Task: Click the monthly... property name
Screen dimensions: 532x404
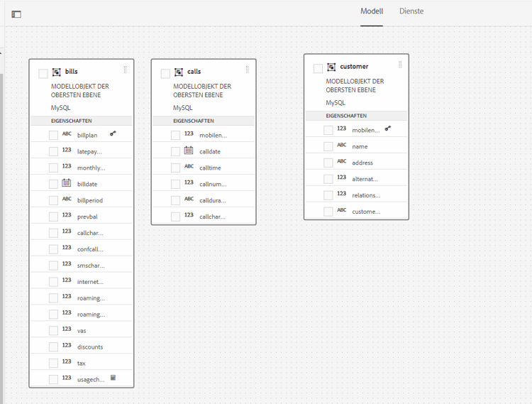Action: pos(92,168)
